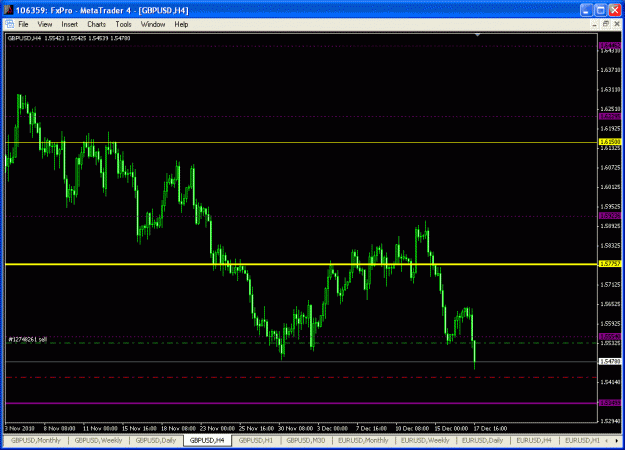Switch to the GBPUSD,Weekly chart tab

[x=98, y=440]
